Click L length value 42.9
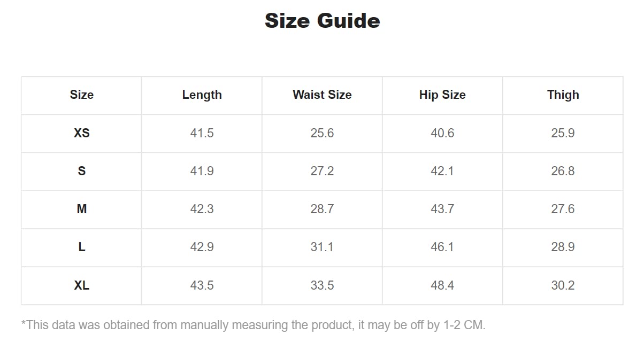 (x=202, y=247)
